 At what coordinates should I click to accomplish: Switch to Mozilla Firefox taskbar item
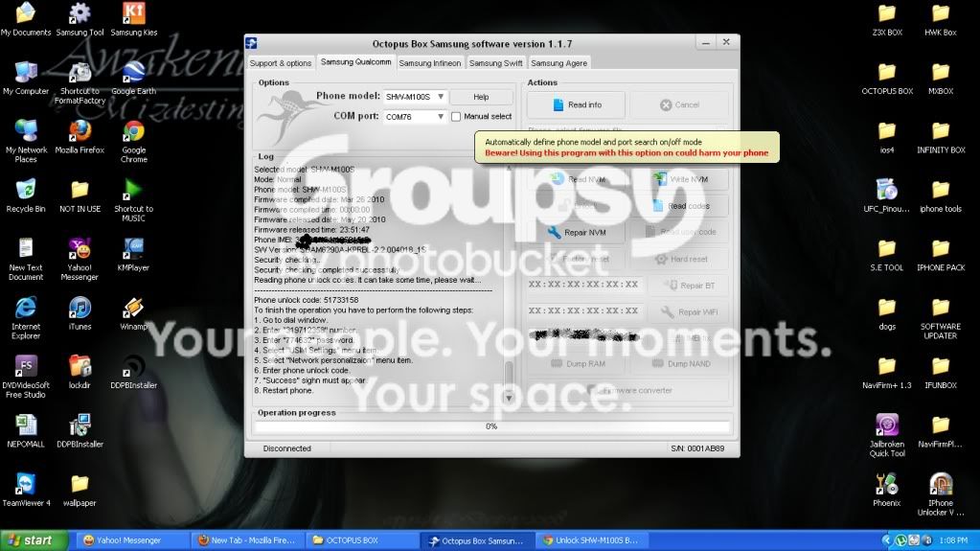tap(246, 540)
